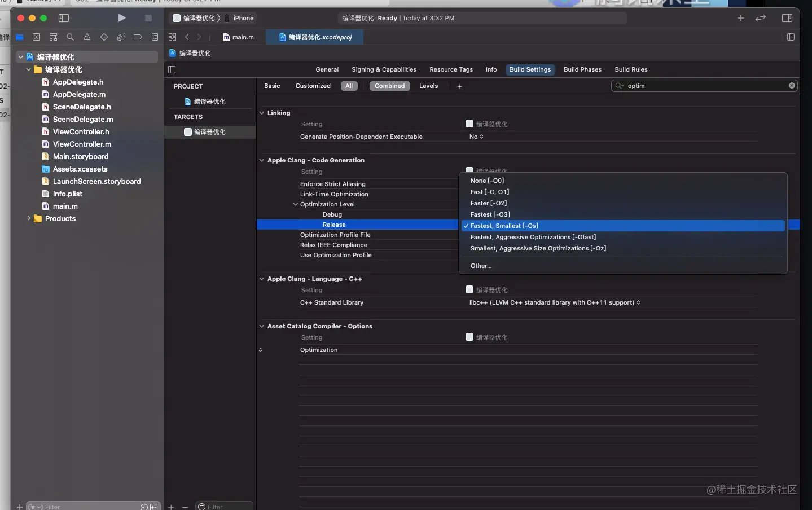Open the Project navigator folder icon
The width and height of the screenshot is (812, 510).
pos(20,37)
